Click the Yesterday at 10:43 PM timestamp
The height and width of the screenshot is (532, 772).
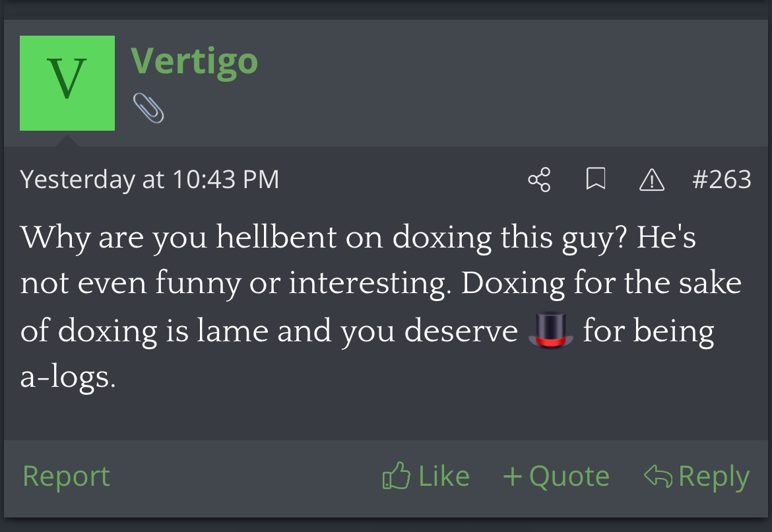click(150, 180)
